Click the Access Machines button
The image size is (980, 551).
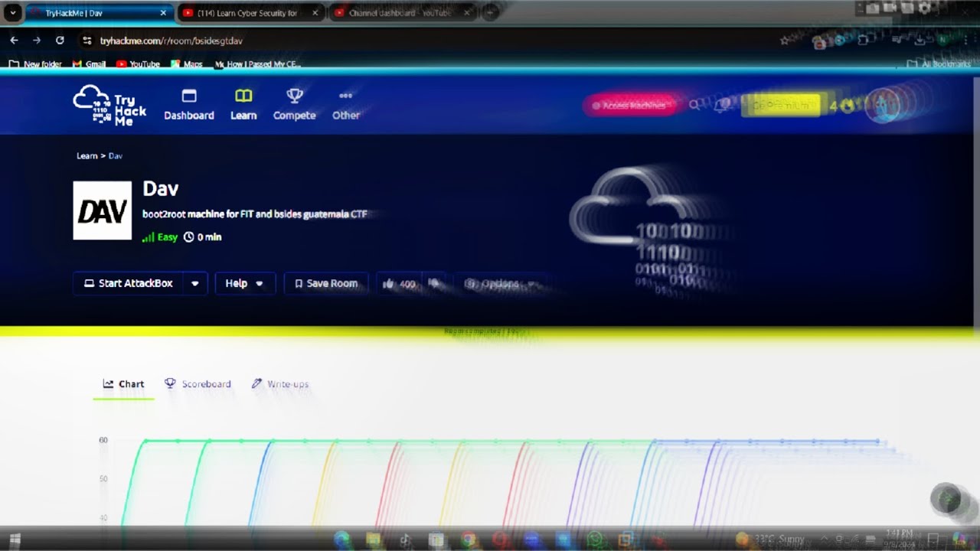tap(631, 106)
